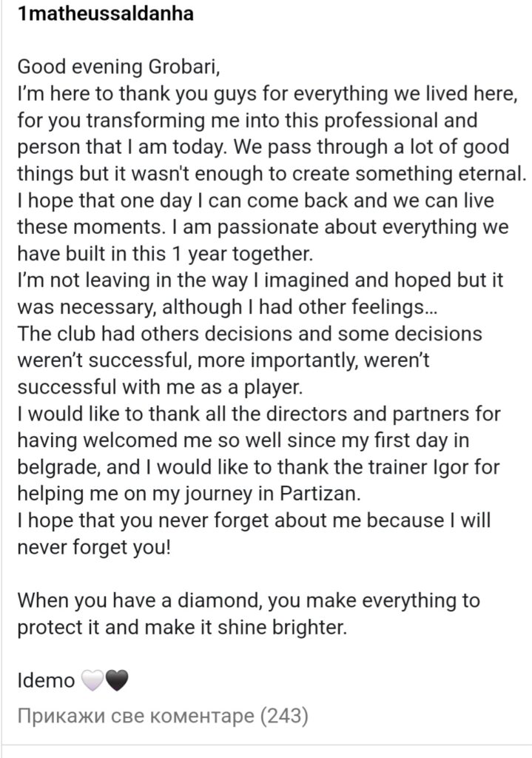532x758 pixels.
Task: Click the line starting 'was necessary, although'
Action: pyautogui.click(x=228, y=307)
